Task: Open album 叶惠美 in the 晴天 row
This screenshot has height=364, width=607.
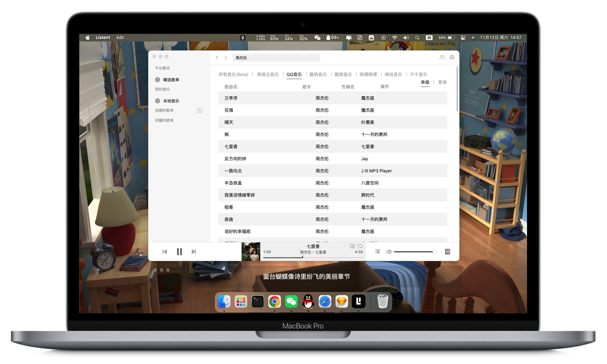Action: click(x=368, y=122)
